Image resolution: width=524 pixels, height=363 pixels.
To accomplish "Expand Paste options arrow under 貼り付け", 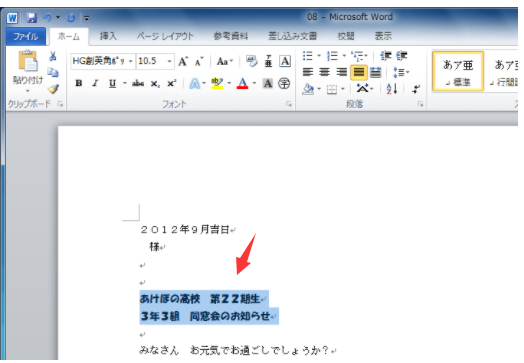I will (28, 91).
